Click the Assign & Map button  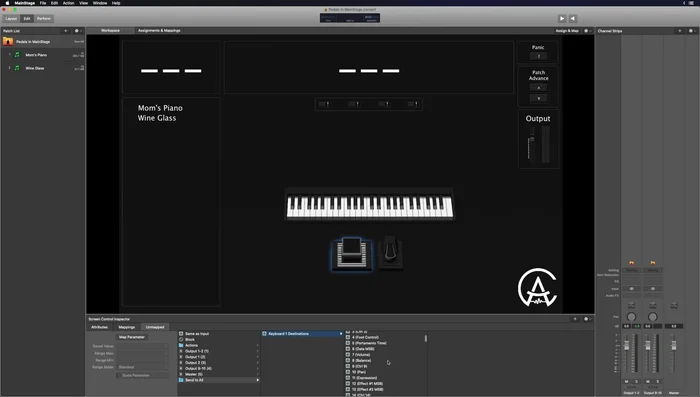pyautogui.click(x=567, y=31)
